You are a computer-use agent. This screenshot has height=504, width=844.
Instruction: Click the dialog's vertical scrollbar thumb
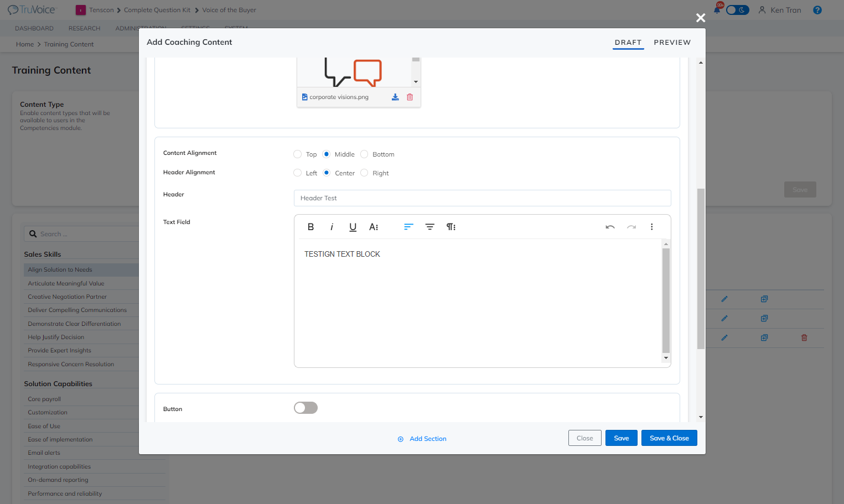point(701,269)
